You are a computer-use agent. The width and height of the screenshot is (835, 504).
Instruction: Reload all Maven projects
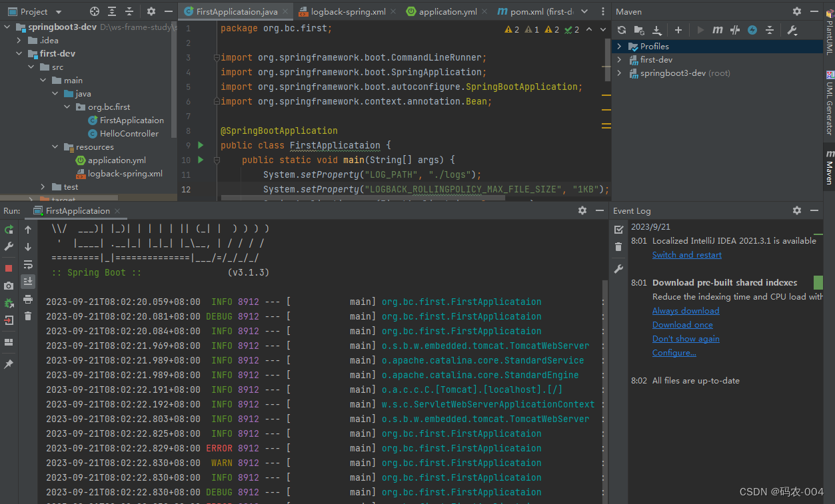click(x=622, y=30)
